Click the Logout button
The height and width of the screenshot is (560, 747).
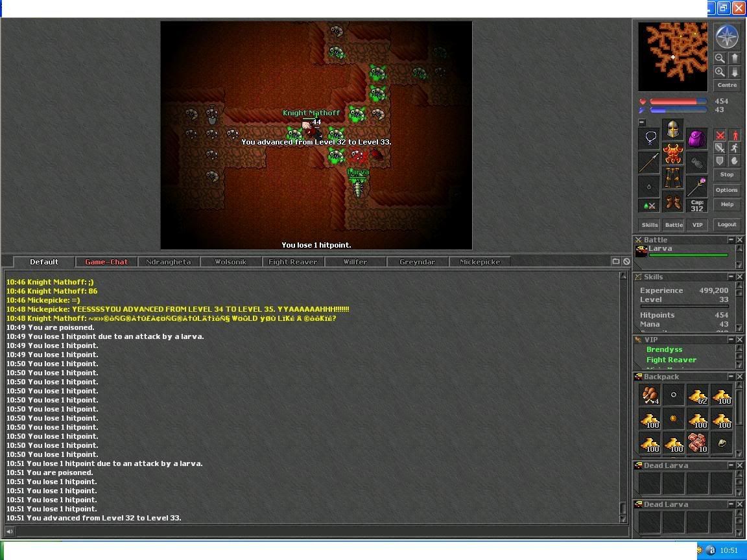[x=727, y=224]
